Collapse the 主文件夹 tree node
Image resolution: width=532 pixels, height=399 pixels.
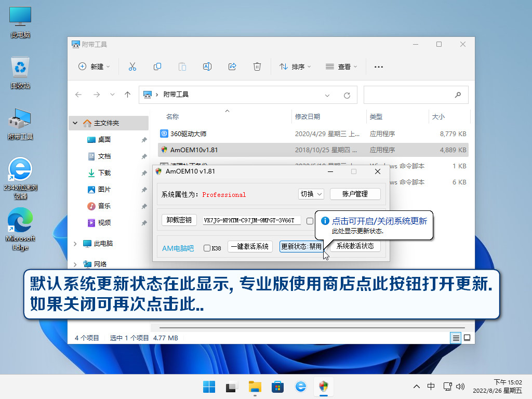coord(75,123)
